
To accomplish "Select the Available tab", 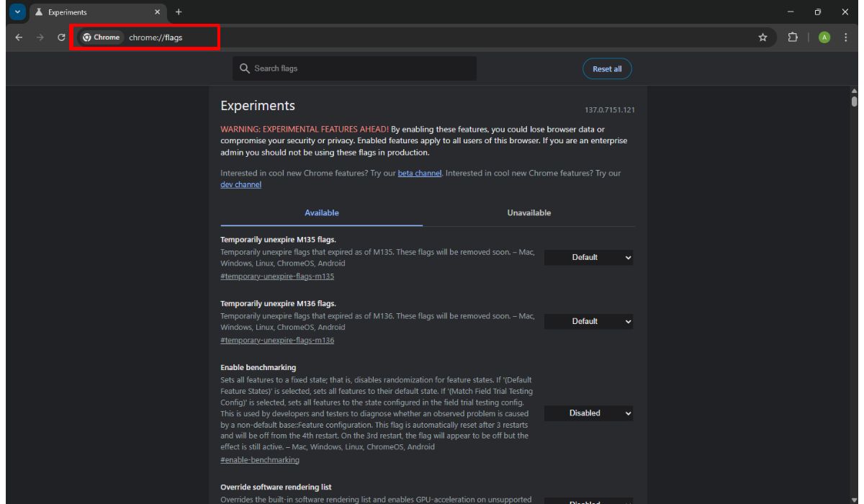I will tap(322, 213).
